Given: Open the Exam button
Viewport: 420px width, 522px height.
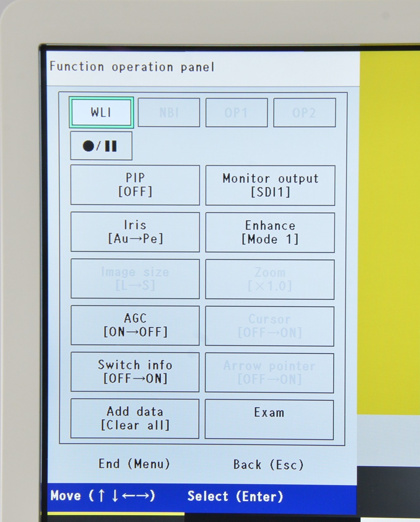Looking at the screenshot, I should (269, 419).
